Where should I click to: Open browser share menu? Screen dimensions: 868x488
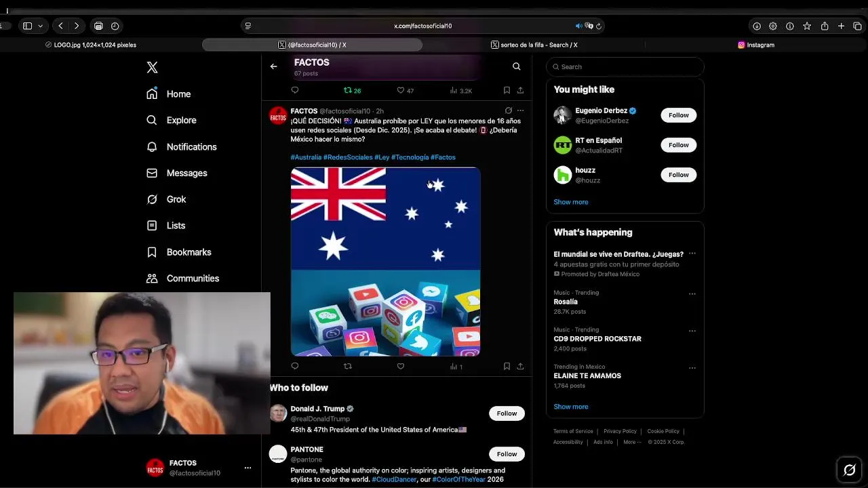point(825,26)
